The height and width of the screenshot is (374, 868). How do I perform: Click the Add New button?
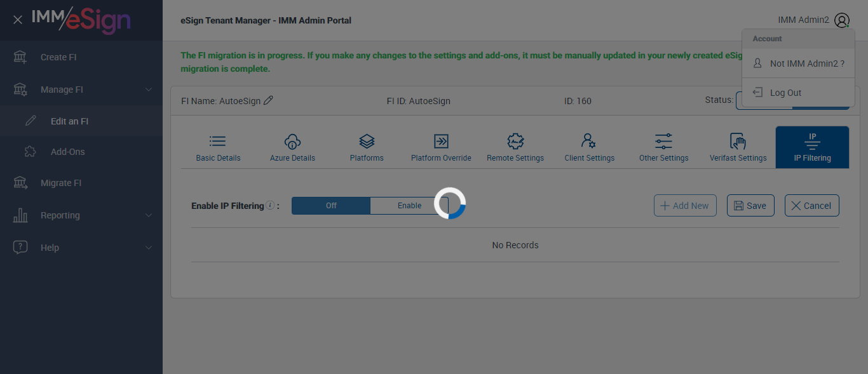[685, 206]
